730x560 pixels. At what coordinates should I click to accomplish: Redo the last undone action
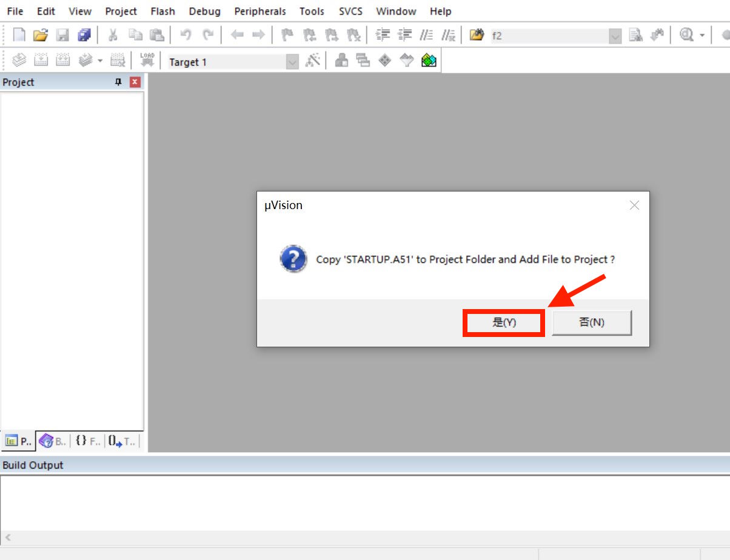208,35
